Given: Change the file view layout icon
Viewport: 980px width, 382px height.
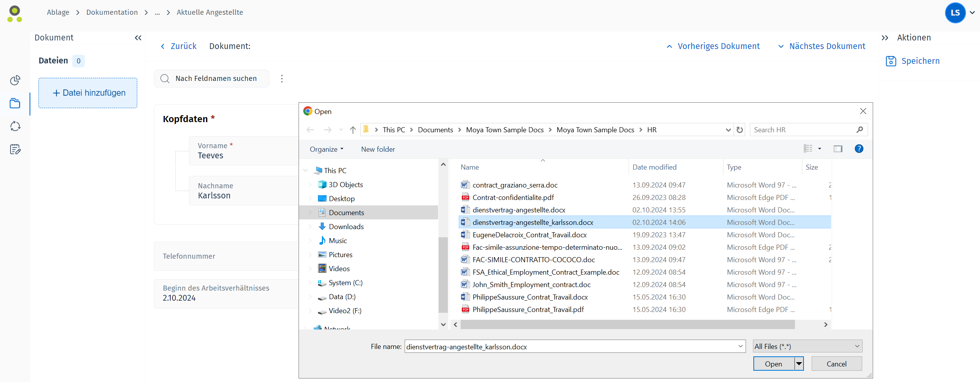Looking at the screenshot, I should click(808, 149).
